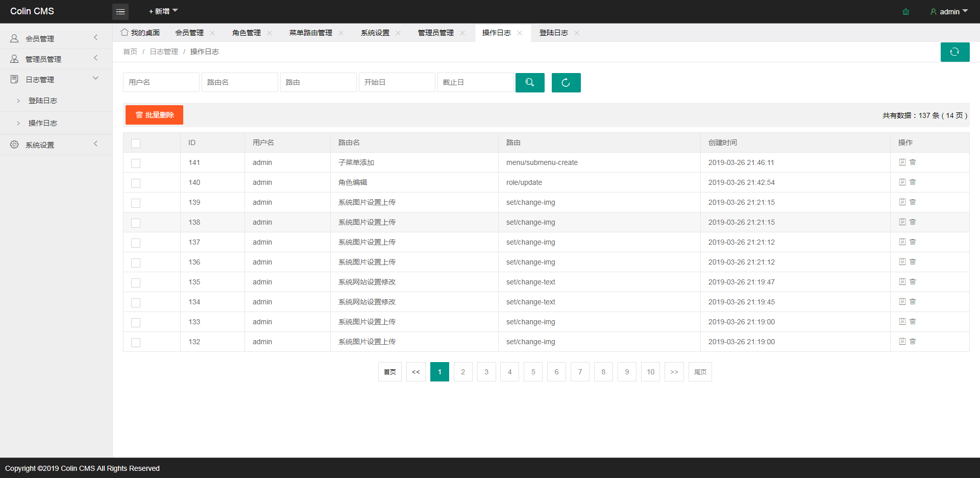View details of log ID 136

pos(902,262)
